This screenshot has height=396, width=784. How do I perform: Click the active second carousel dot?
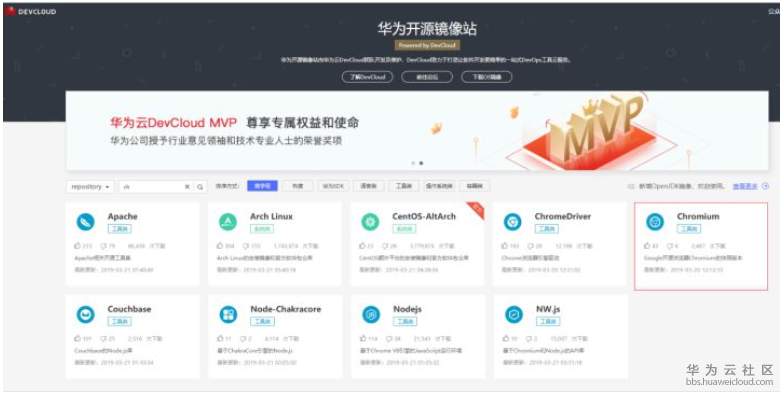click(421, 163)
